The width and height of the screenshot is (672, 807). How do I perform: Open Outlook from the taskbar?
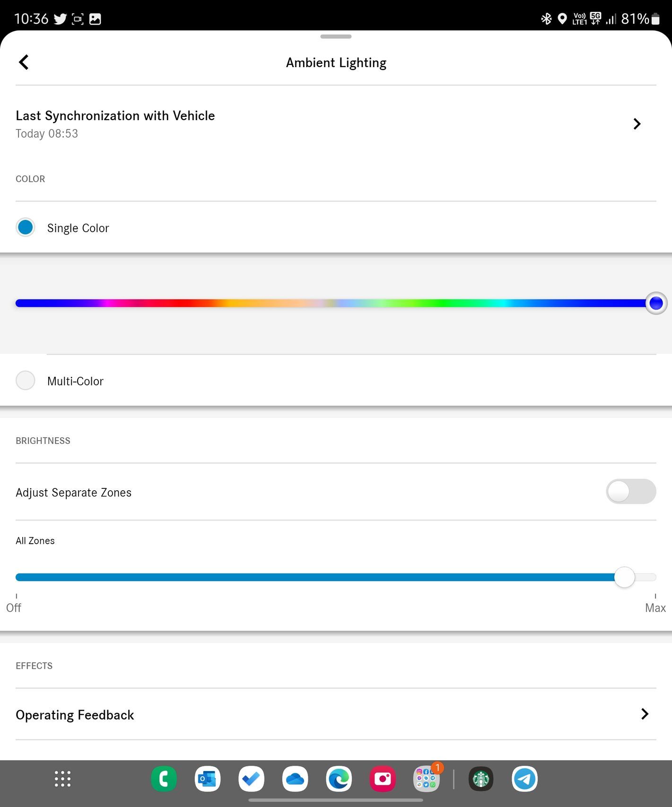[x=208, y=779]
